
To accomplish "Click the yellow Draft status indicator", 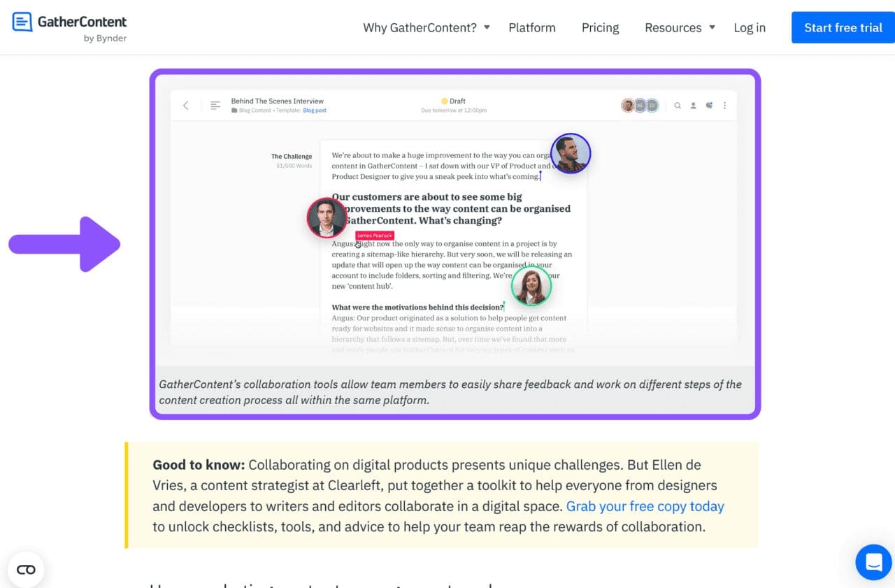I will [x=453, y=101].
